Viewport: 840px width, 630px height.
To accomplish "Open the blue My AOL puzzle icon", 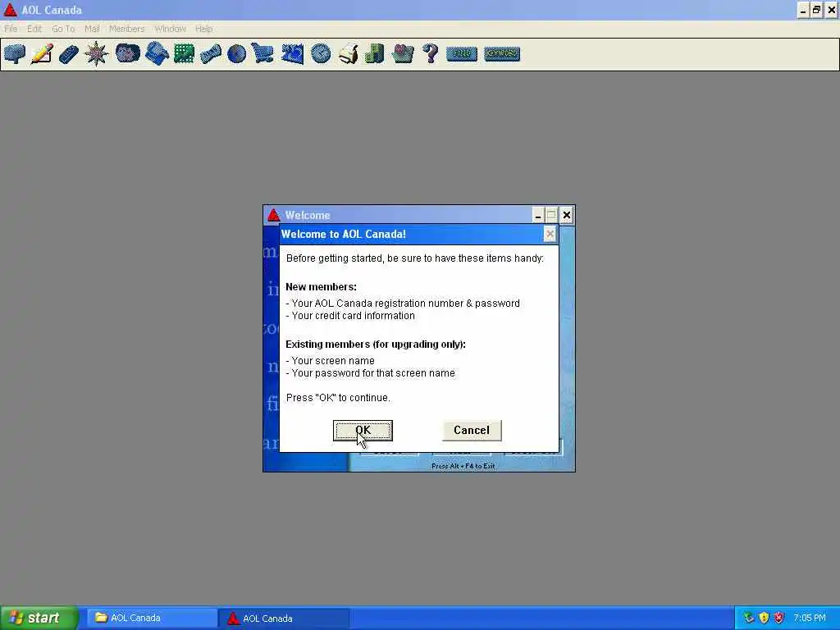I will coord(293,53).
